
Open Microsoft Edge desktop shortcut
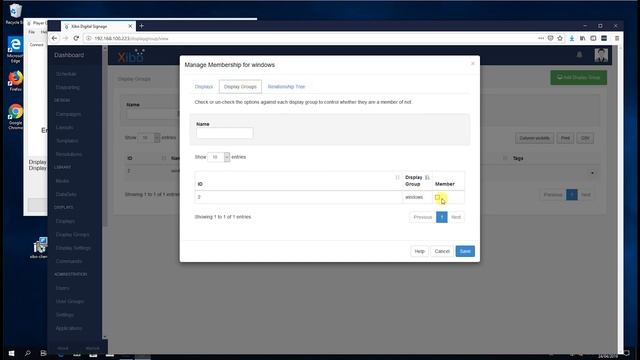click(x=15, y=49)
